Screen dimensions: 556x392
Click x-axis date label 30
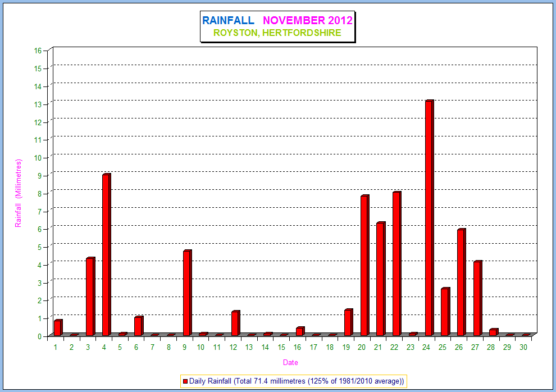[x=523, y=347]
